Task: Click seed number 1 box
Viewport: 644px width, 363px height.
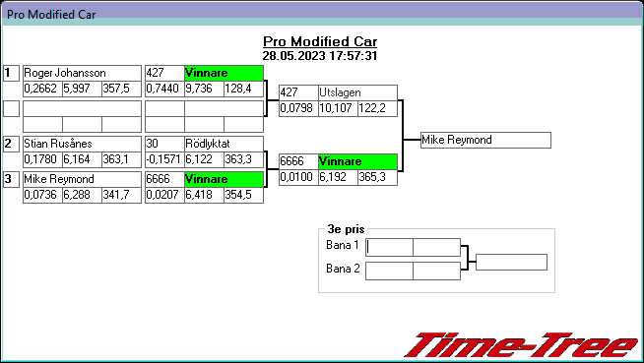Action: (x=11, y=73)
